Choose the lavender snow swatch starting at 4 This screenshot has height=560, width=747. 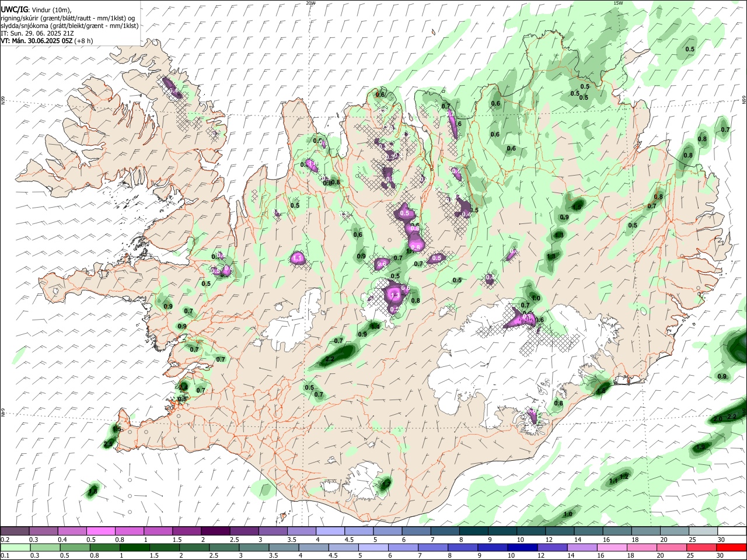click(x=330, y=531)
